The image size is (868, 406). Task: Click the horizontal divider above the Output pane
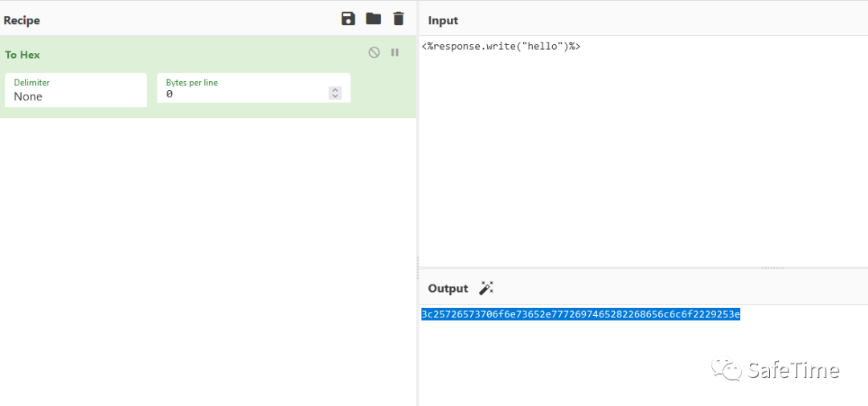pyautogui.click(x=772, y=268)
